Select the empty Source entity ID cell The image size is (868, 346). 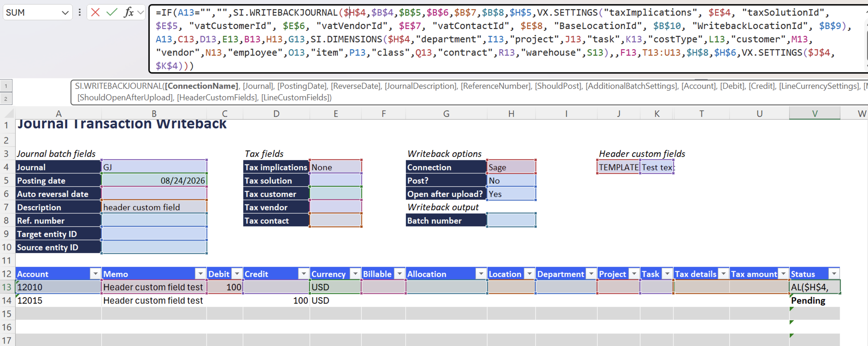point(154,247)
